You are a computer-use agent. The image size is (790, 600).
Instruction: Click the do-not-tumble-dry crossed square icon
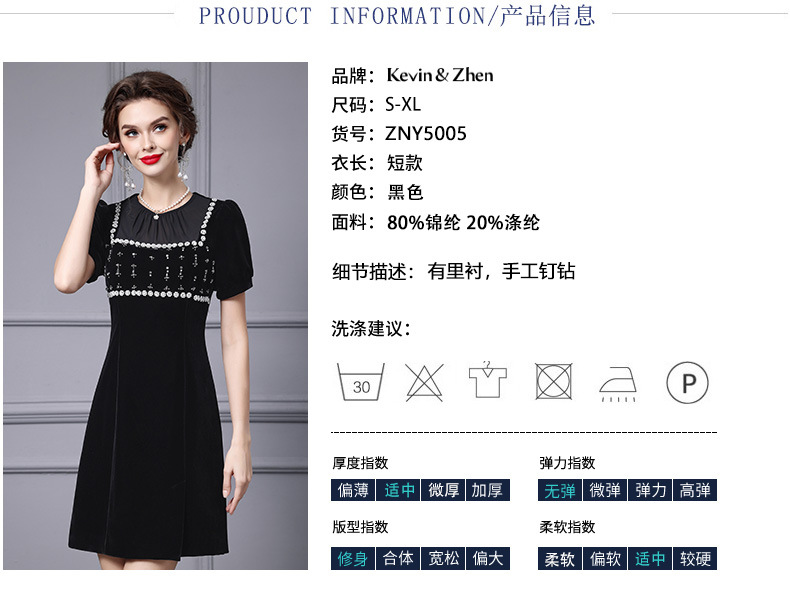click(x=553, y=381)
